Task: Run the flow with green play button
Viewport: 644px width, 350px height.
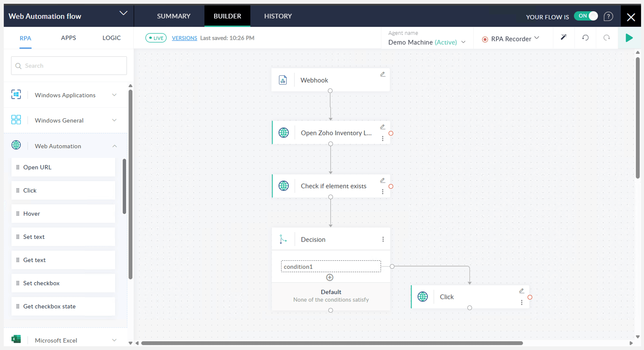Action: tap(629, 38)
